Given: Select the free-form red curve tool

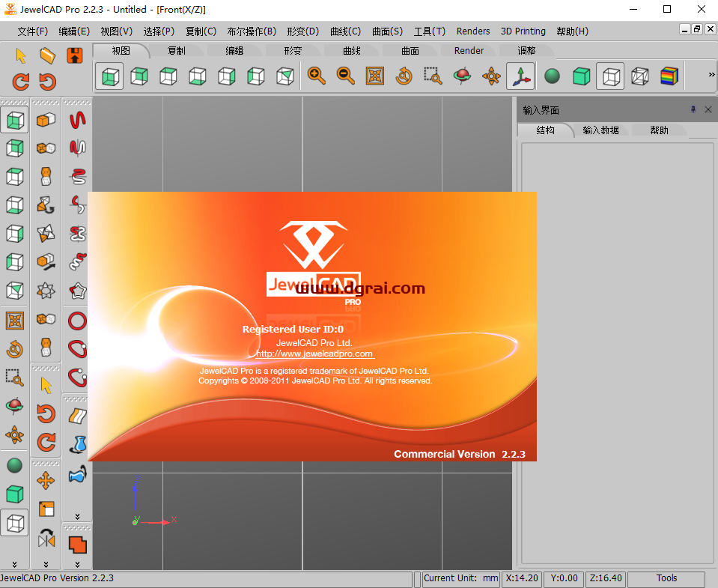Looking at the screenshot, I should click(78, 120).
